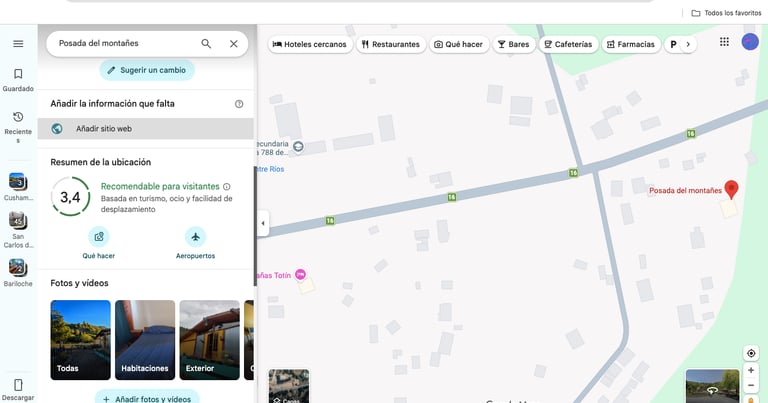Screen dimensions: 768x403
Task: Open Google apps grid icon
Action: [724, 42]
